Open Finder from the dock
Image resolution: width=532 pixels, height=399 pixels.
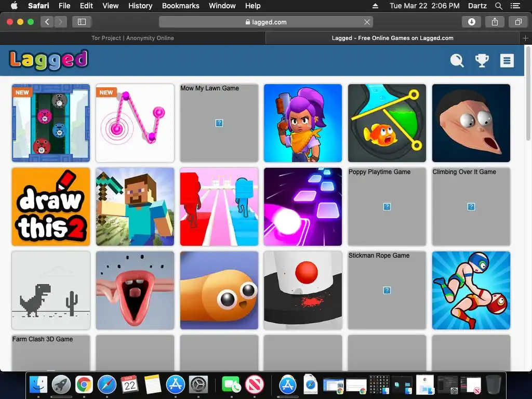pyautogui.click(x=38, y=385)
